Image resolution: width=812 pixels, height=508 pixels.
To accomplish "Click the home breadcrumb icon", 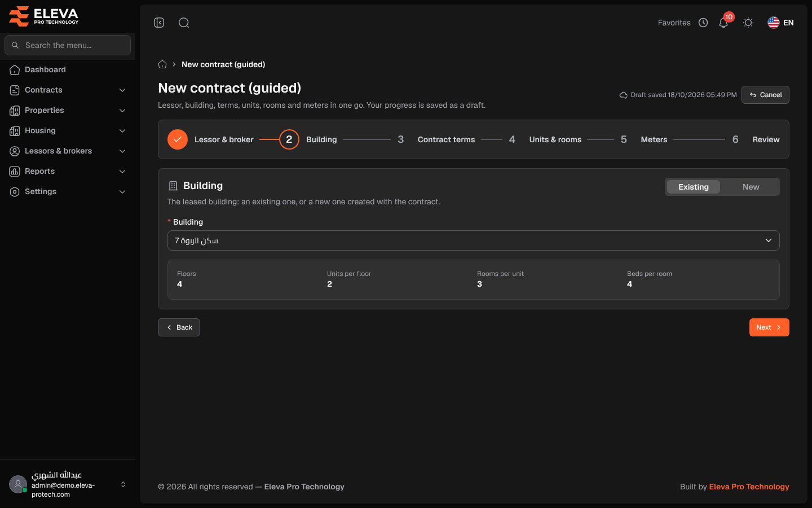I will (162, 64).
